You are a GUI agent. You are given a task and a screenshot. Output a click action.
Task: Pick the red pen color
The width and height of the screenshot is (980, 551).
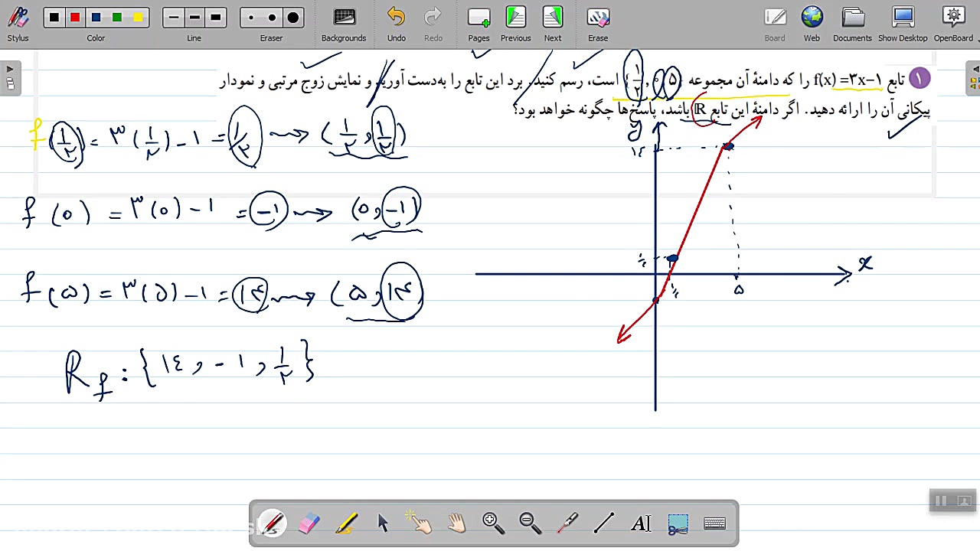[75, 18]
